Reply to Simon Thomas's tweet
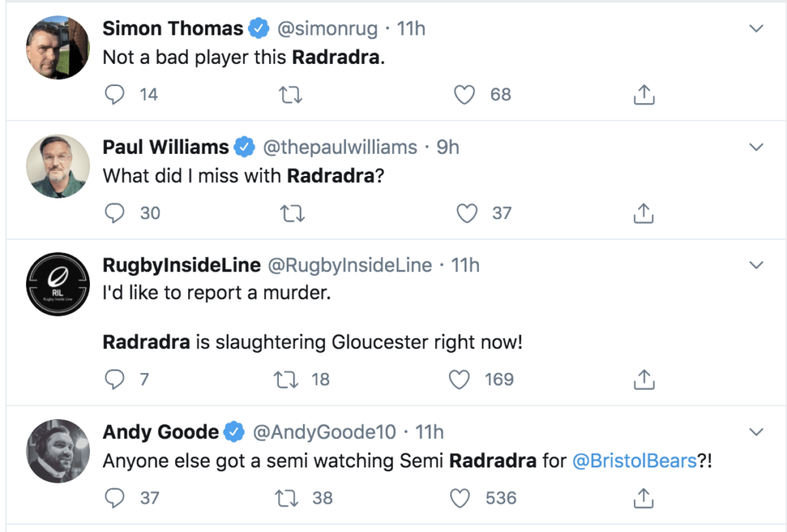Image resolution: width=787 pixels, height=532 pixels. pyautogui.click(x=115, y=95)
